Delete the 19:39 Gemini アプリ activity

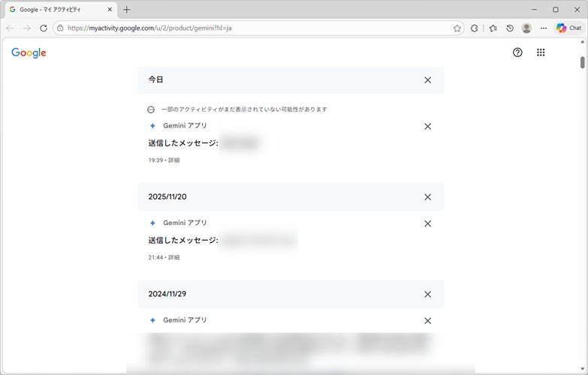point(427,127)
